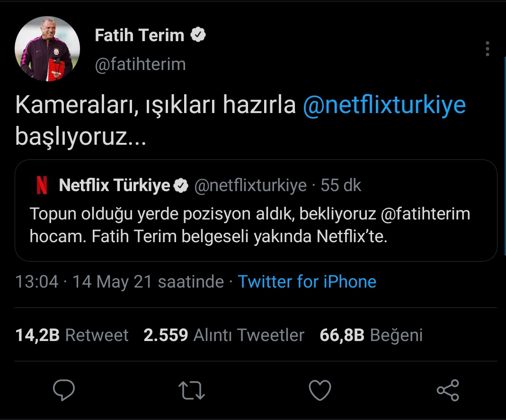Tap Netflix Türkiye's name in the quoted tweet

[x=115, y=185]
